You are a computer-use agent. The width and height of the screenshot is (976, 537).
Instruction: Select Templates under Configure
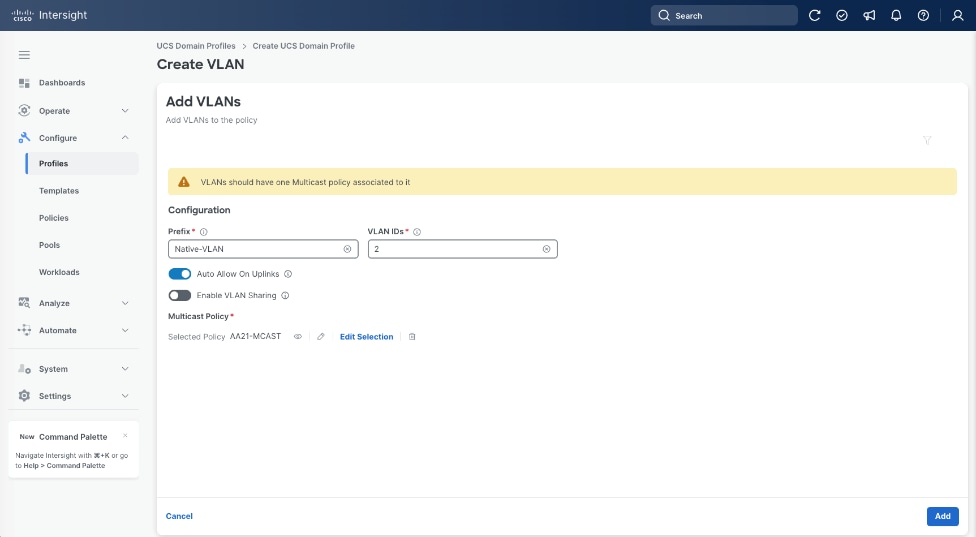click(59, 191)
